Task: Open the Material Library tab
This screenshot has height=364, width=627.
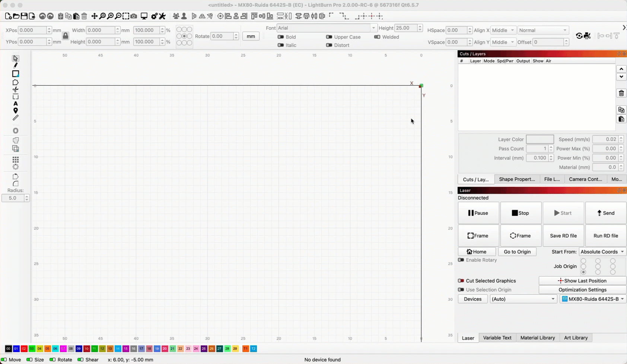Action: pyautogui.click(x=537, y=338)
